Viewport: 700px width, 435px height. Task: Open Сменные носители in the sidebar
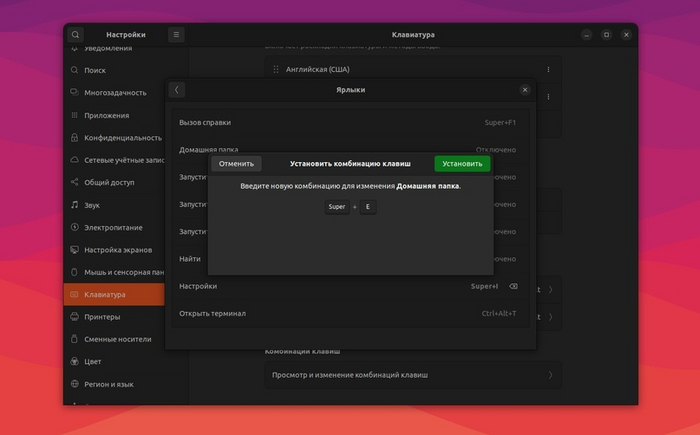click(x=114, y=339)
